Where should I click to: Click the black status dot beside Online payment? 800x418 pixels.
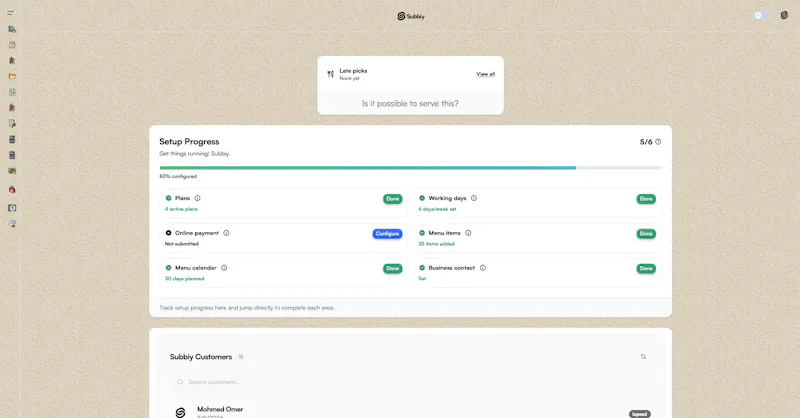168,233
